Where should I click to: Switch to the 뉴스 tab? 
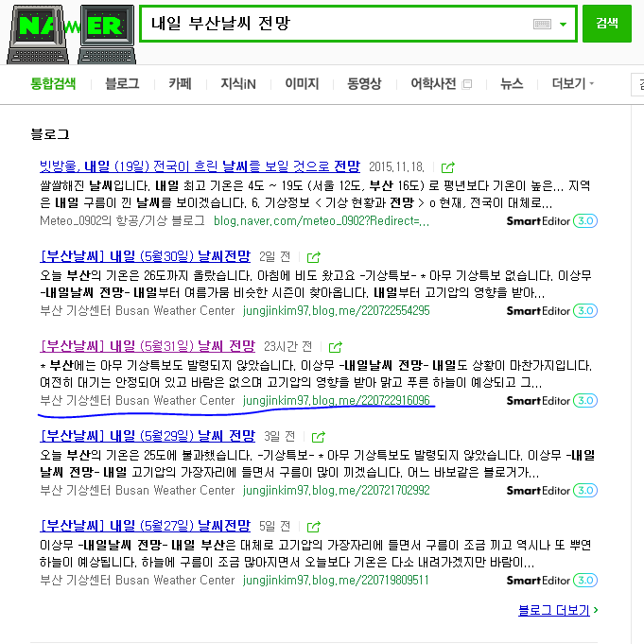point(512,84)
